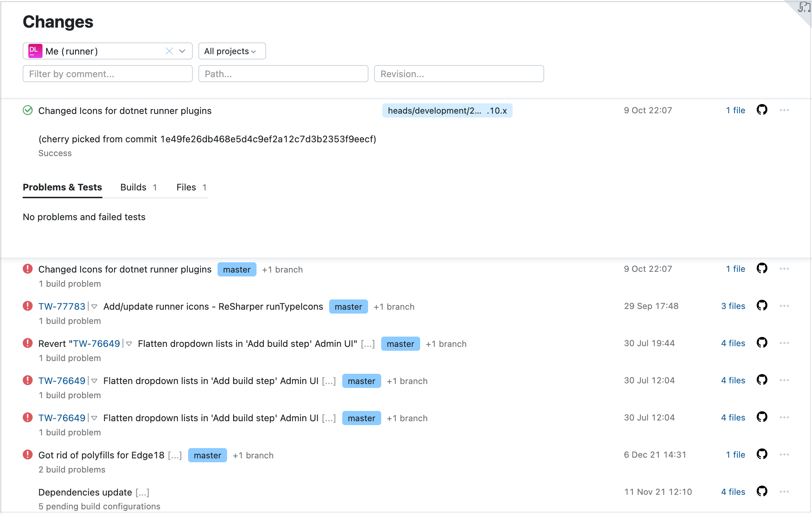Image resolution: width=812 pixels, height=515 pixels.
Task: Open GitHub icon for the cherry-picked commit
Action: pos(762,110)
